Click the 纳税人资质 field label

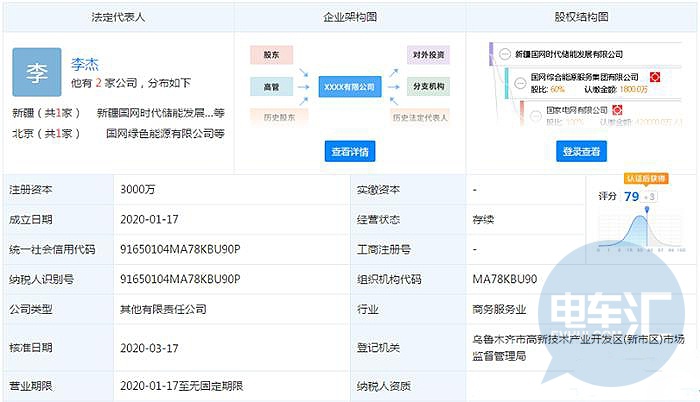pyautogui.click(x=383, y=386)
